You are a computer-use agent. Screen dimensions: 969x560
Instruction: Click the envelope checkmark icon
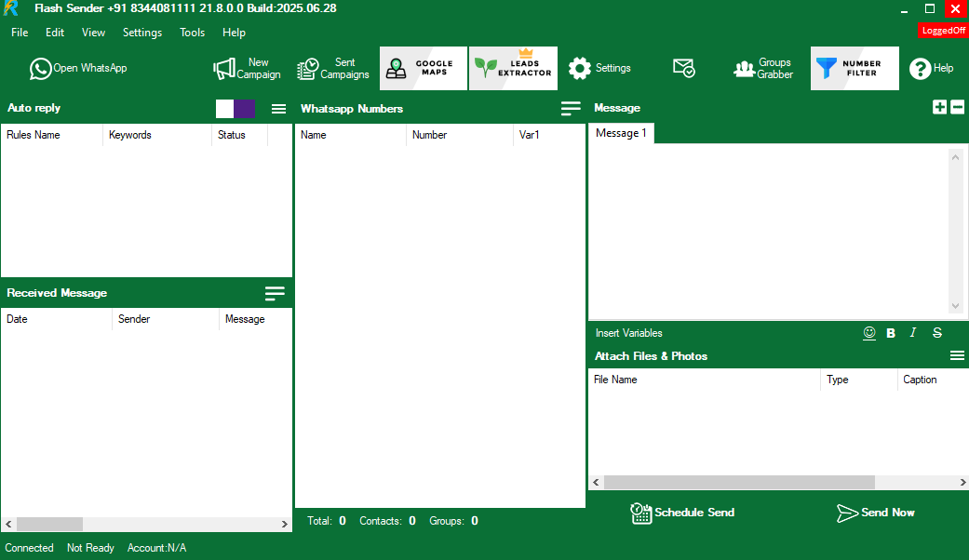click(x=684, y=69)
